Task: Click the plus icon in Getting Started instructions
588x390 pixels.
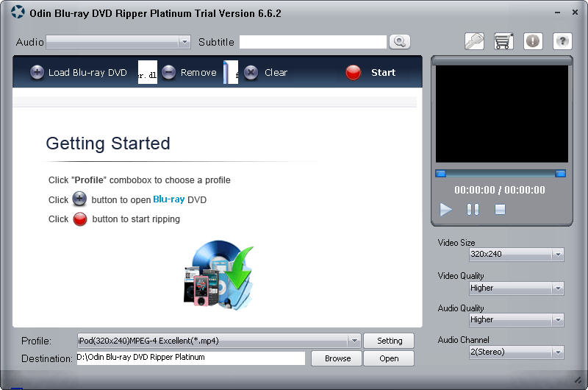Action: (79, 199)
